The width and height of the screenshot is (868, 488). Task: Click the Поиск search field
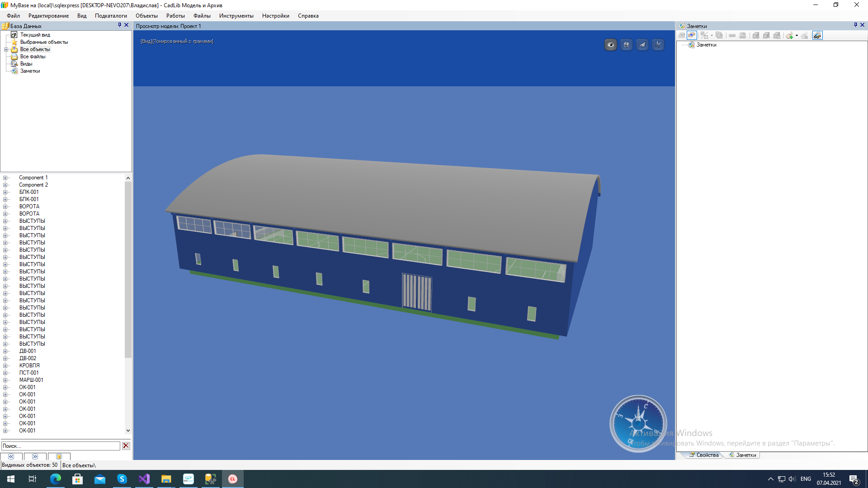(x=61, y=446)
